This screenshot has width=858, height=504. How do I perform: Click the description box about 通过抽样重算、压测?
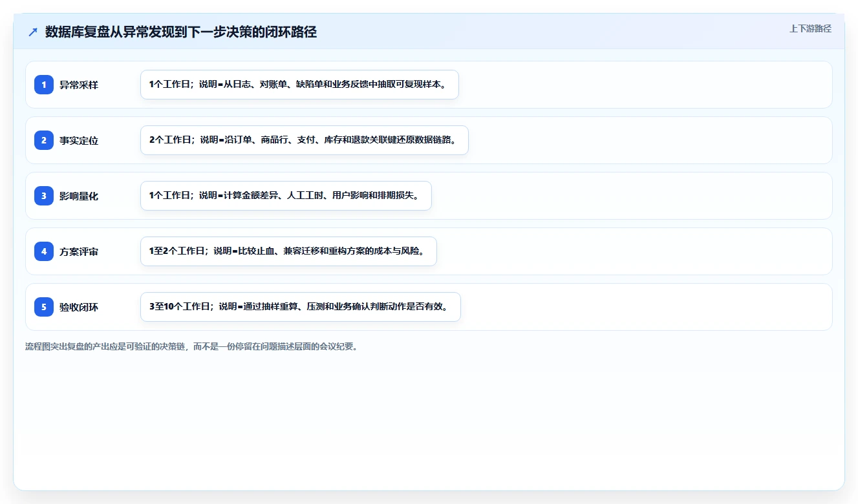tap(301, 307)
